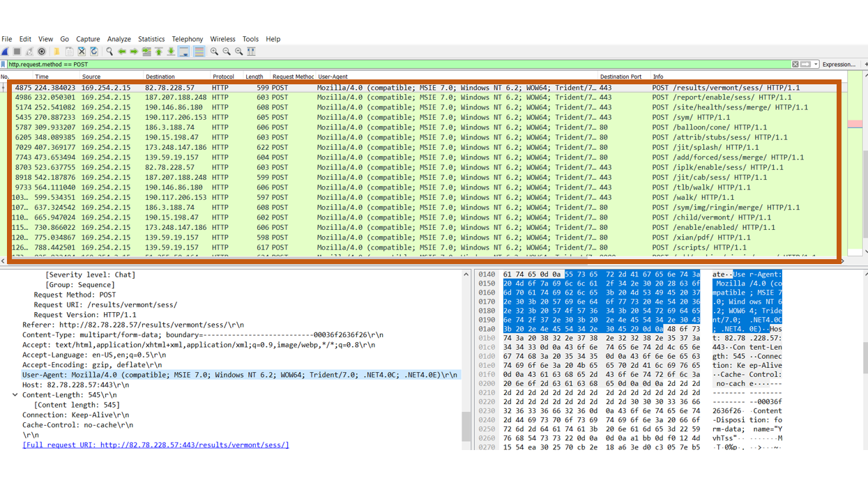Click packet list vertical scrollbar down arrow
Screen dimensions: 868x487
point(865,252)
